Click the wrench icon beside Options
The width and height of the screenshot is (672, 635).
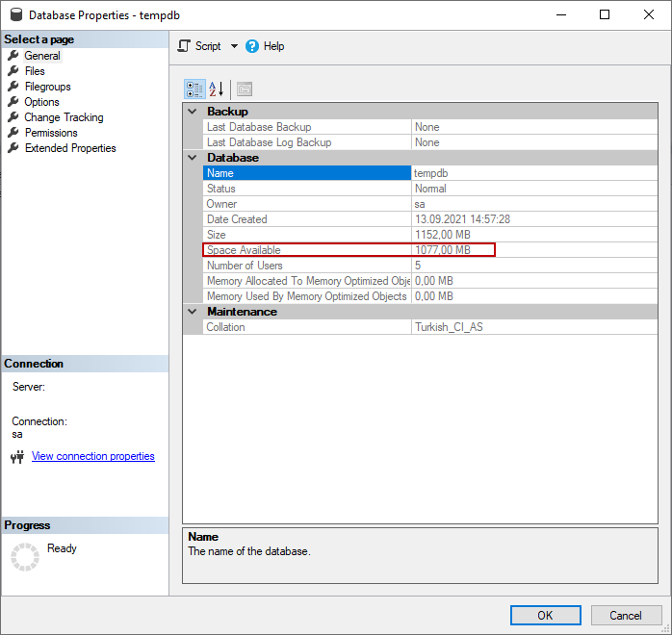13,102
